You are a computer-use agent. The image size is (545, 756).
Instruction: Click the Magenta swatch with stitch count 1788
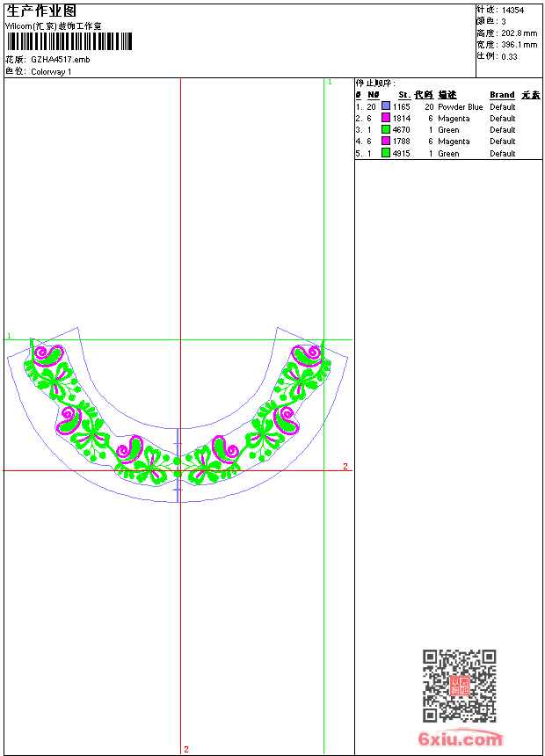click(x=386, y=141)
